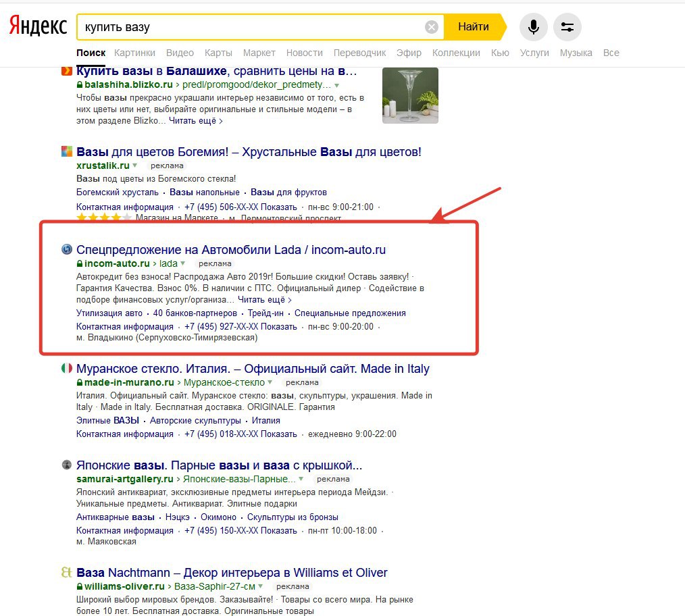
Task: Click the Утилизация авто sitelink
Action: (x=109, y=313)
